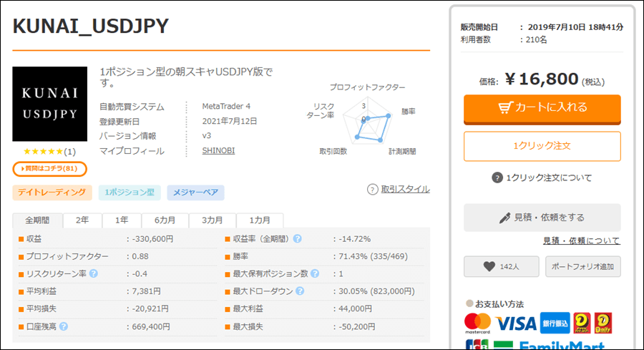644x350 pixels.
Task: Open the 6カ月 period tab
Action: pyautogui.click(x=165, y=220)
